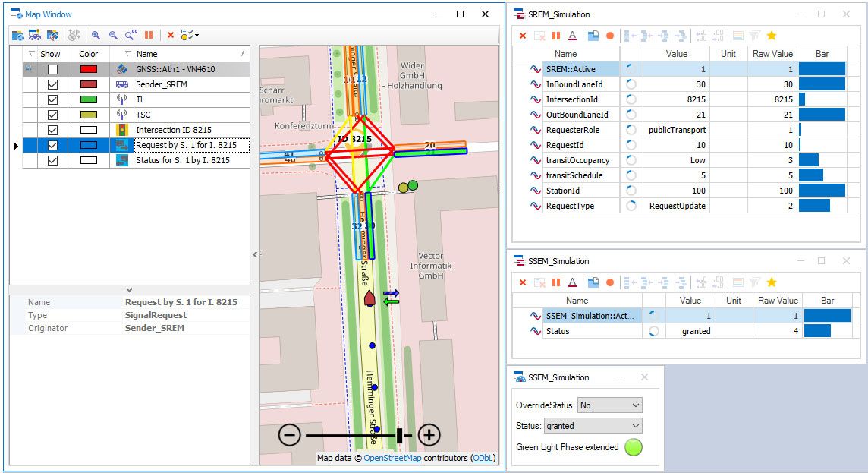The width and height of the screenshot is (868, 473).
Task: Untick Show for Request by S. 1 row
Action: tap(52, 145)
